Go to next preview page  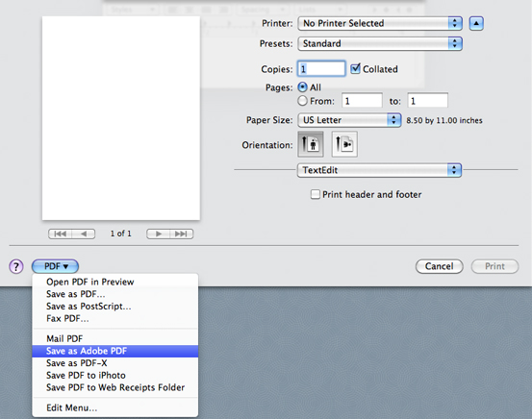(x=158, y=234)
